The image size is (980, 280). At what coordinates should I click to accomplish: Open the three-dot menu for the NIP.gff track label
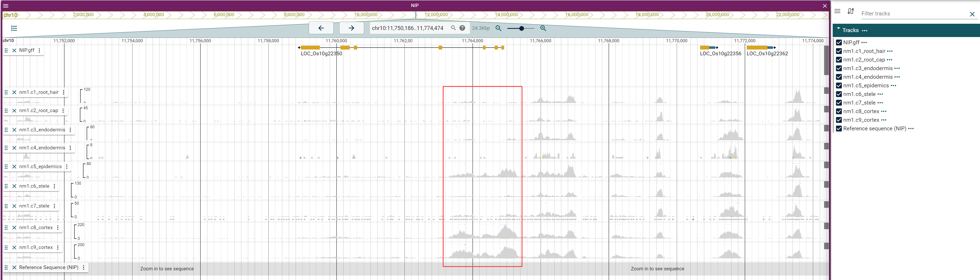click(39, 50)
